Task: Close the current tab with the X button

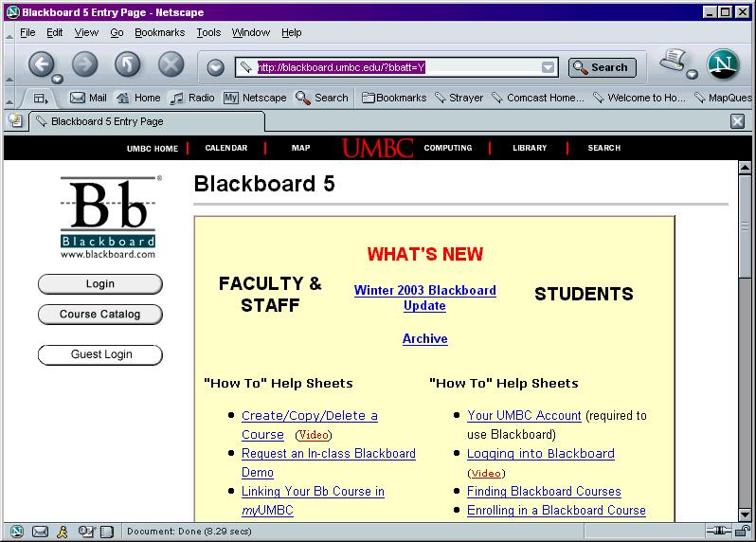Action: click(737, 121)
